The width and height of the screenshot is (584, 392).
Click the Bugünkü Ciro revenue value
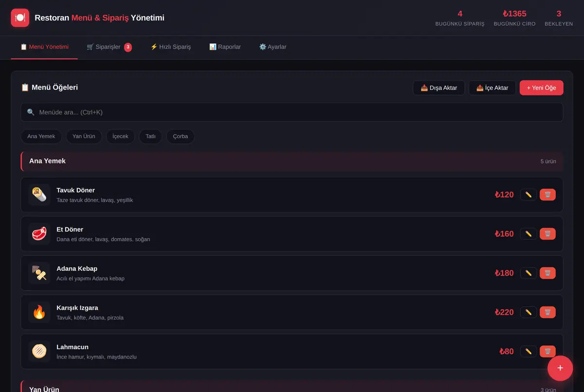click(x=514, y=14)
